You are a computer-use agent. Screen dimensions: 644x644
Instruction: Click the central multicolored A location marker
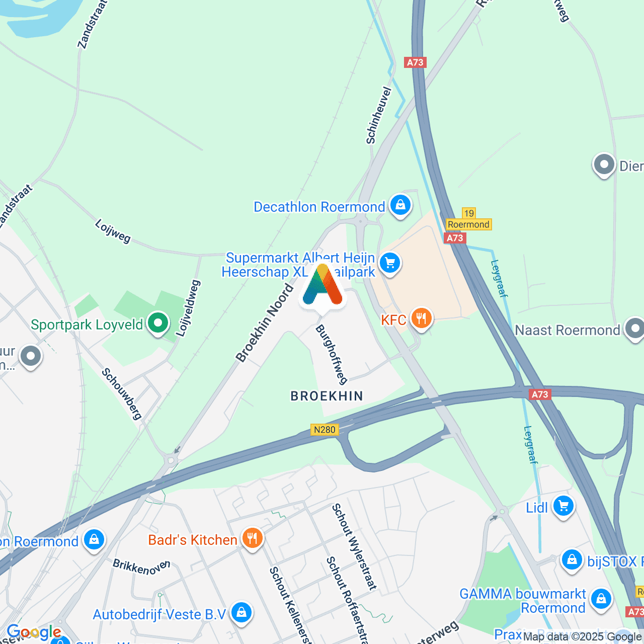(323, 288)
